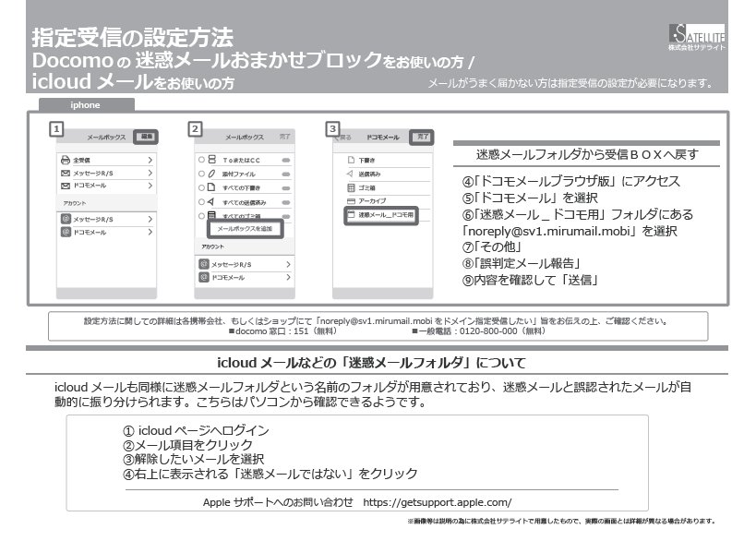
Task: Open the chevron on the 全受信 row in screen 1
Action: point(150,160)
